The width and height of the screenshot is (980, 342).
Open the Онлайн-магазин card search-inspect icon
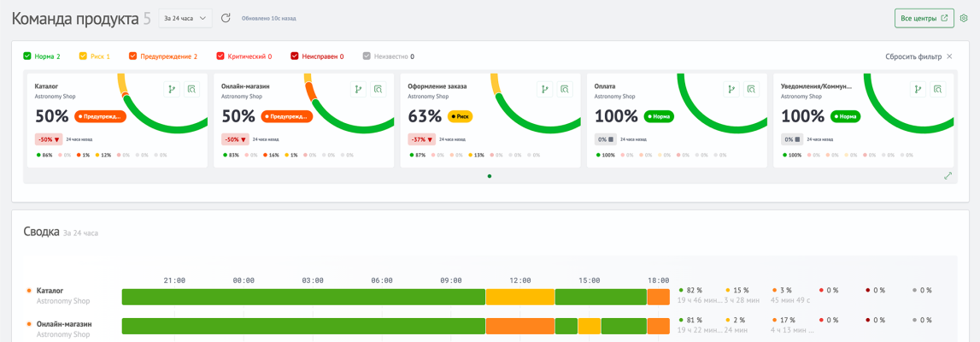[x=379, y=90]
